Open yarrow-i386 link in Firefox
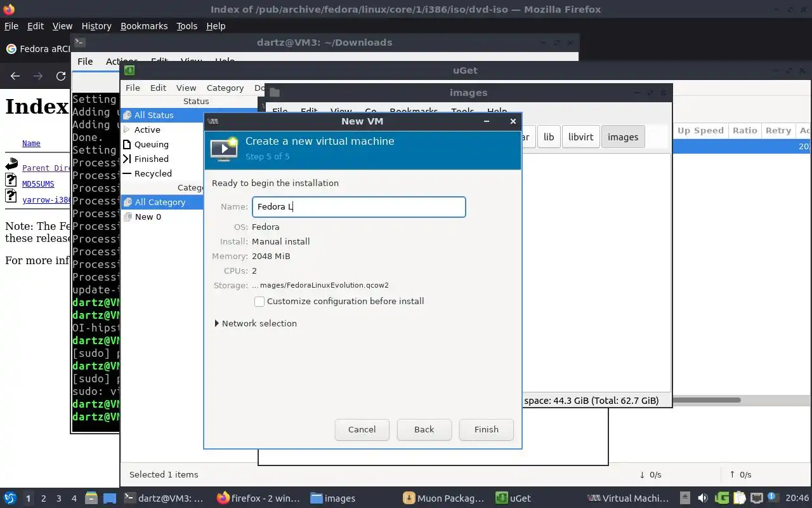This screenshot has width=812, height=508. 46,199
